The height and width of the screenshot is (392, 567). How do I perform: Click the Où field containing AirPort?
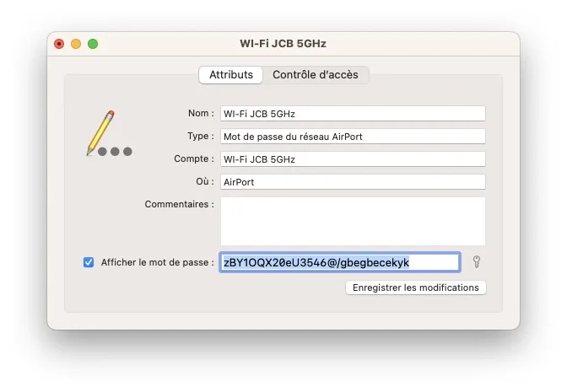point(353,182)
